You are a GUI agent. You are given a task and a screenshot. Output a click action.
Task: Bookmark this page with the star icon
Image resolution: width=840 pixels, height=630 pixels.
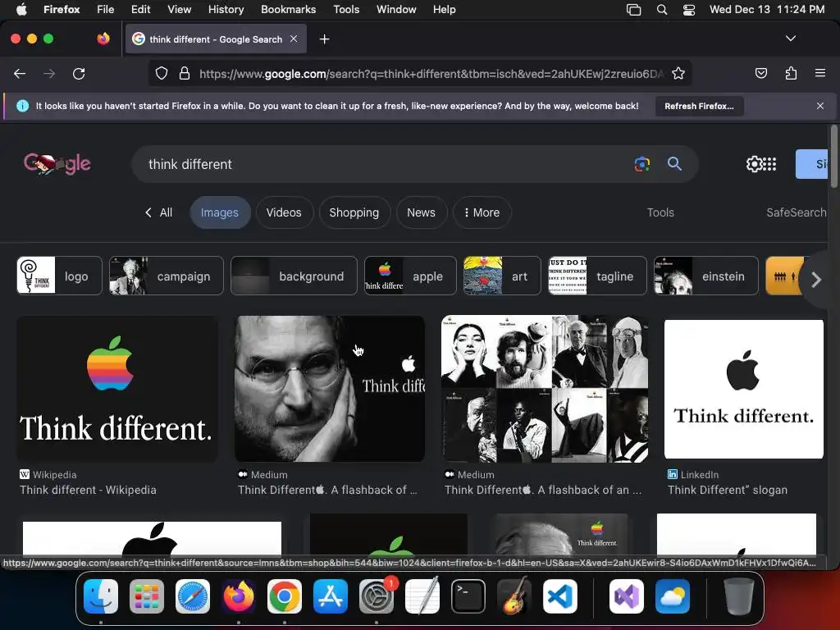click(x=678, y=73)
